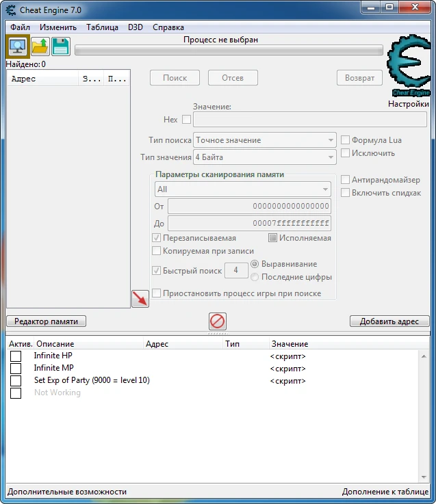Sort by Адрес column in results list
This screenshot has width=436, height=504.
coord(43,79)
